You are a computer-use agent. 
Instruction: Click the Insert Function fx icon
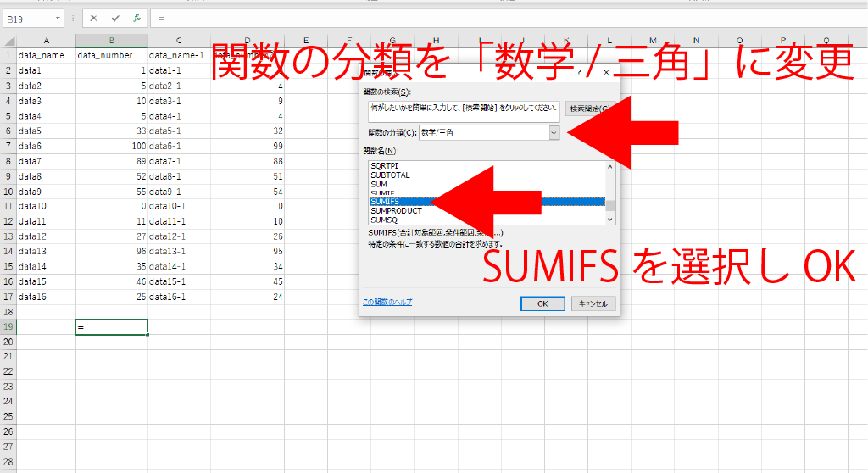[136, 18]
